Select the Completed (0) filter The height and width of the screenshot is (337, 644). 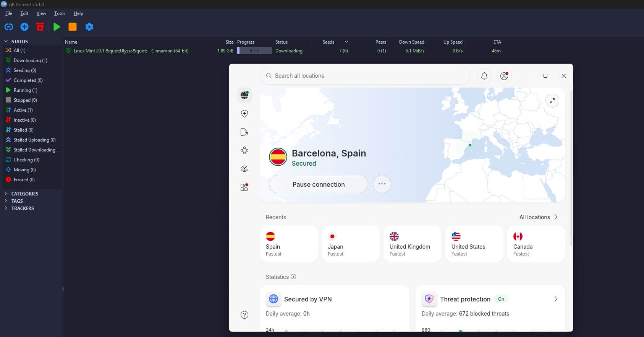(x=32, y=80)
